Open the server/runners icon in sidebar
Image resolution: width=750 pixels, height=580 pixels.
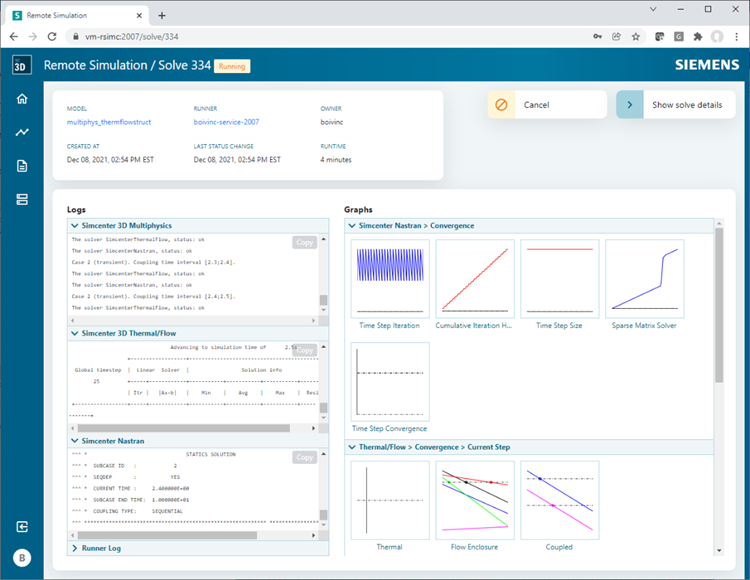pyautogui.click(x=22, y=199)
